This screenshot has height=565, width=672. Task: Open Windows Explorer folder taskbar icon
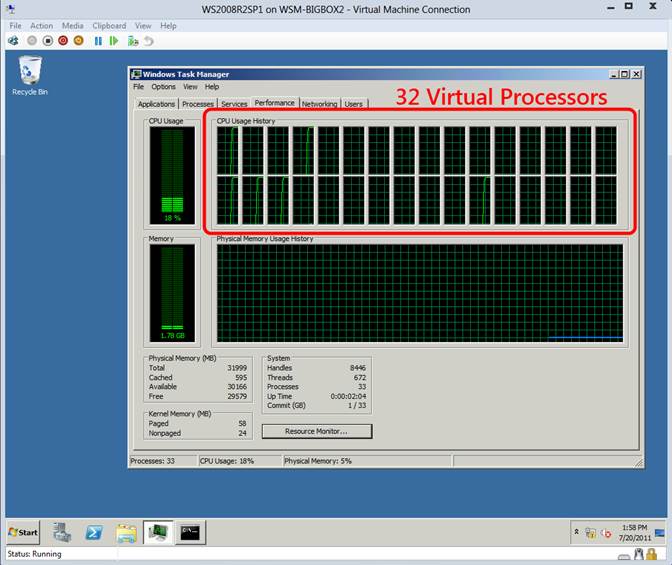(126, 532)
